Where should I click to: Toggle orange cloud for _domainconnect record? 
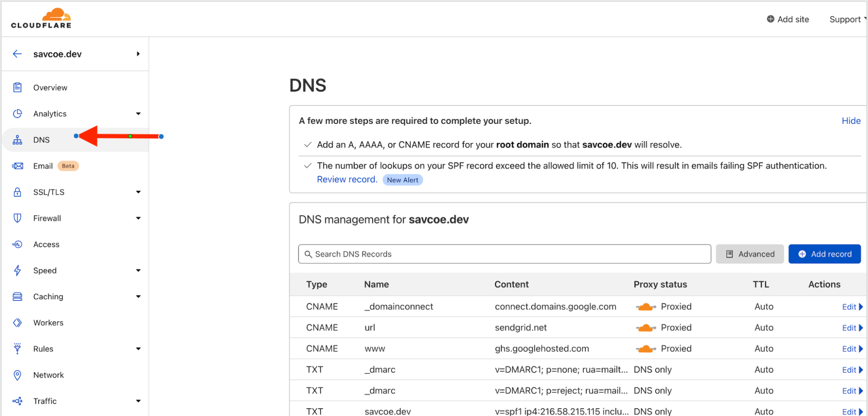click(x=646, y=307)
